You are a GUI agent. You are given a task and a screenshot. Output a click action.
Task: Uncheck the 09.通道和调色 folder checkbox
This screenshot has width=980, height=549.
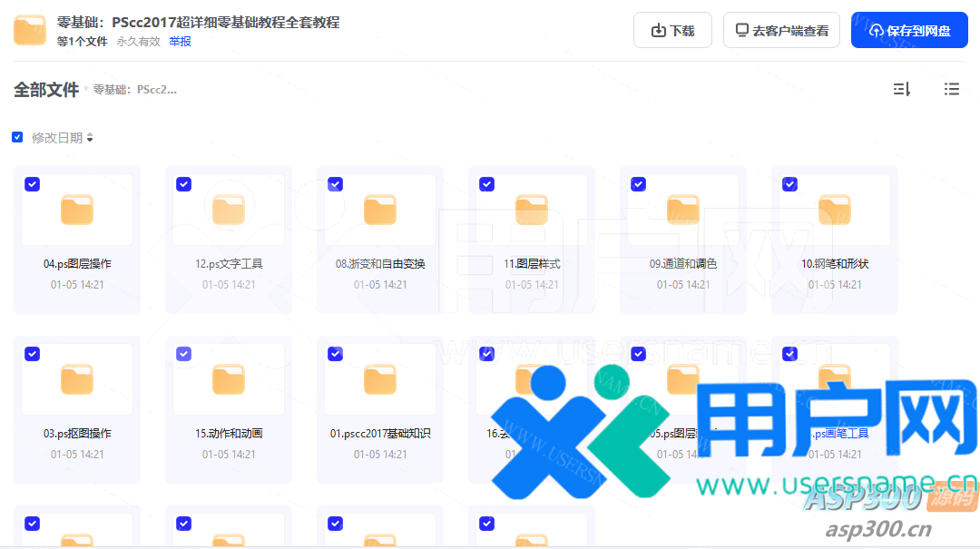(638, 184)
